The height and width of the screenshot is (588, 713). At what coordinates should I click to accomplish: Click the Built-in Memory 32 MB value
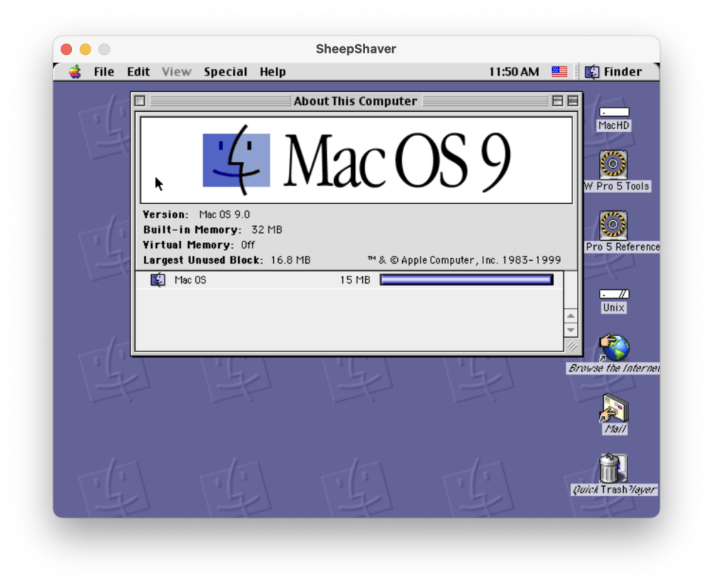[267, 230]
